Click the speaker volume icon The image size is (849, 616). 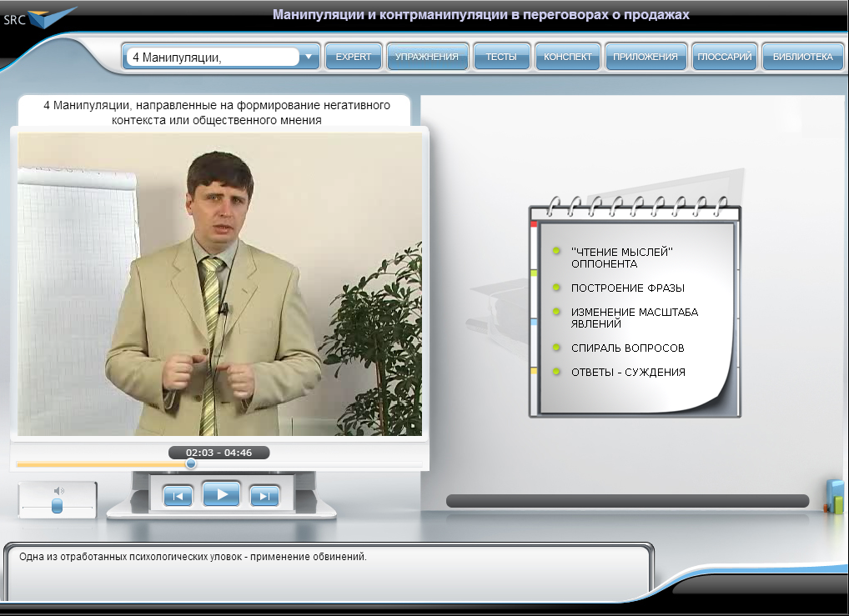[x=58, y=491]
